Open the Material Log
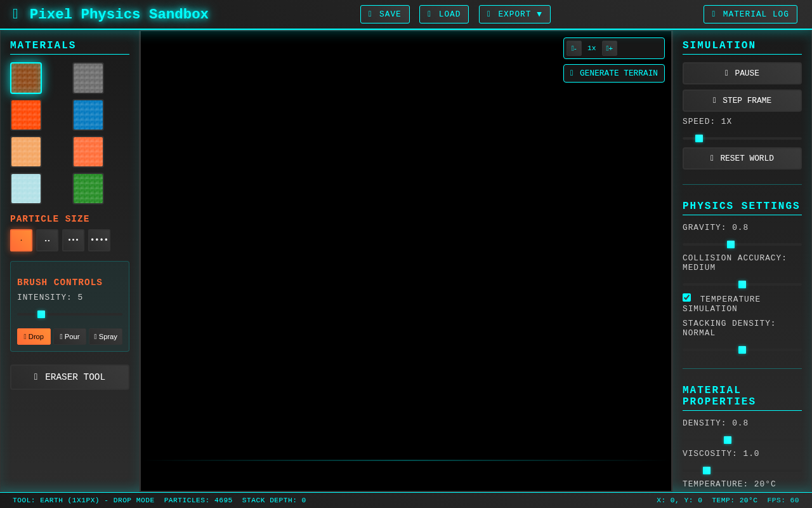This screenshot has height=508, width=812. point(750,14)
